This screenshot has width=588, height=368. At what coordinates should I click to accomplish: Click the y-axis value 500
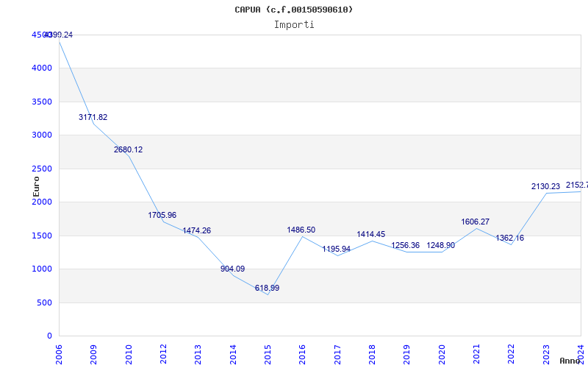[45, 302]
